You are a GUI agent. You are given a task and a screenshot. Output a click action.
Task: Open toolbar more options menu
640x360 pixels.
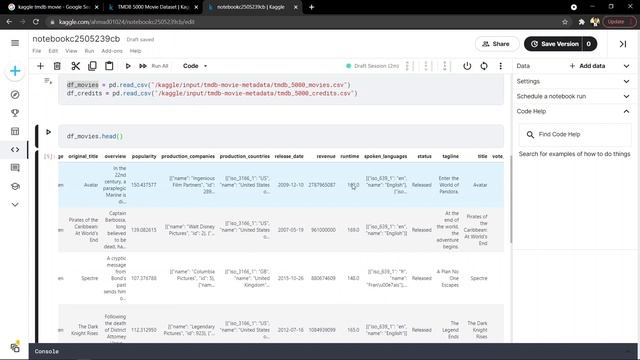coord(500,66)
